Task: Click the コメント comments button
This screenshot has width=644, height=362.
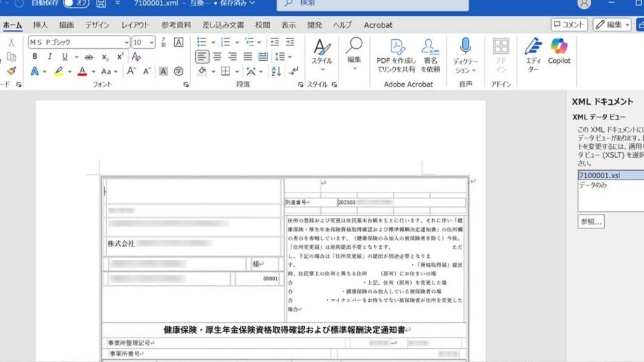Action: pyautogui.click(x=568, y=24)
